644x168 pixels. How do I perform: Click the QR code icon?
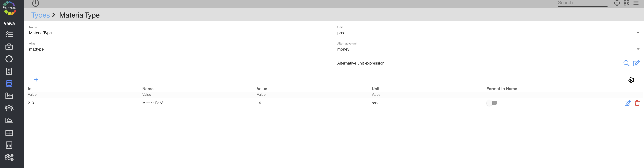pyautogui.click(x=626, y=3)
